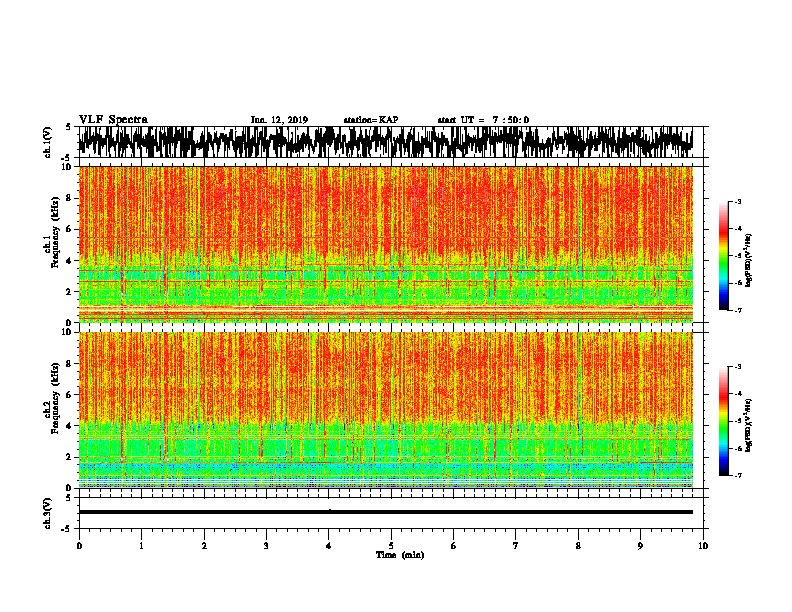The width and height of the screenshot is (792, 612).
Task: Click the "station=KAP" header label
Action: (x=371, y=120)
